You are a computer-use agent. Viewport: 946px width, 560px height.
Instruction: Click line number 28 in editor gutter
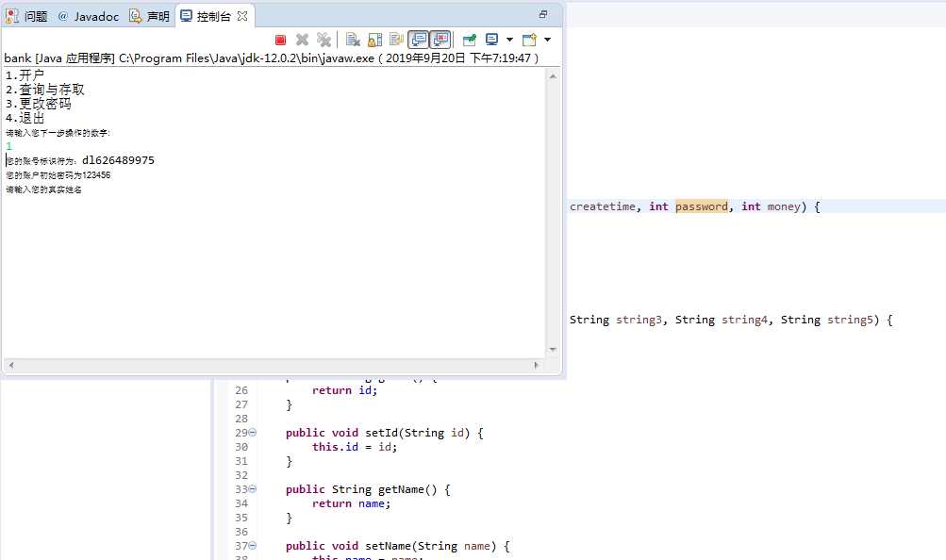(241, 419)
